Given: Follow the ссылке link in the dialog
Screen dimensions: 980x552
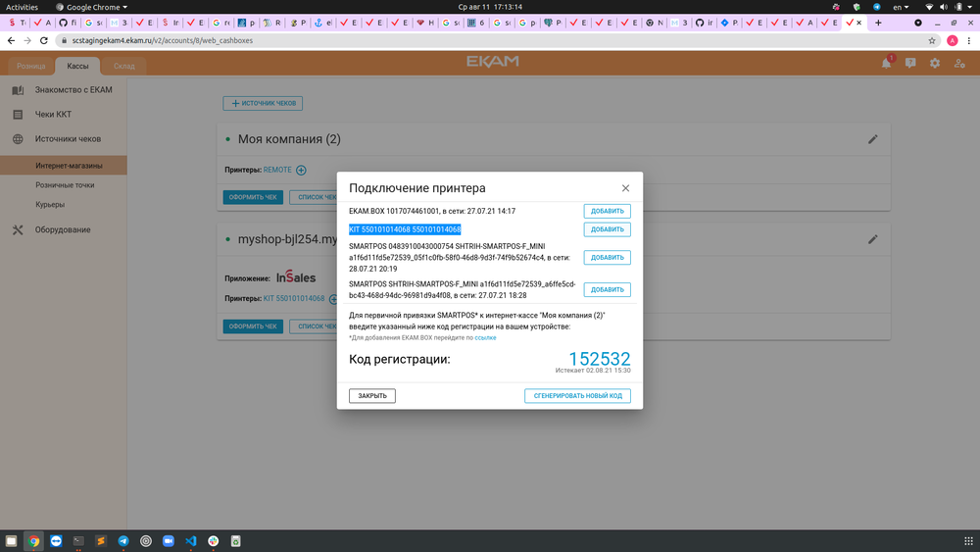Looking at the screenshot, I should pos(485,337).
